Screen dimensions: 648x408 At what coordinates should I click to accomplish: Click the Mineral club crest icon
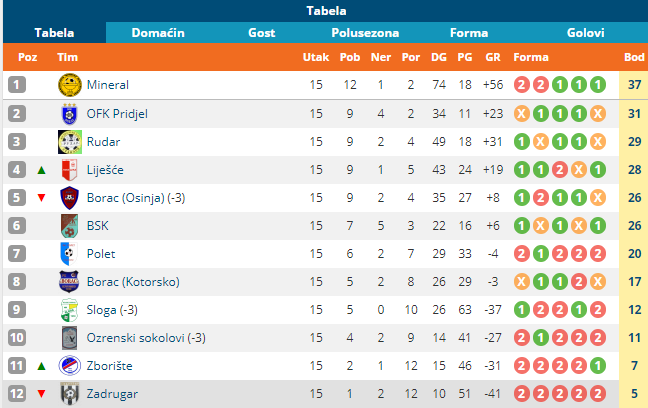pyautogui.click(x=69, y=85)
